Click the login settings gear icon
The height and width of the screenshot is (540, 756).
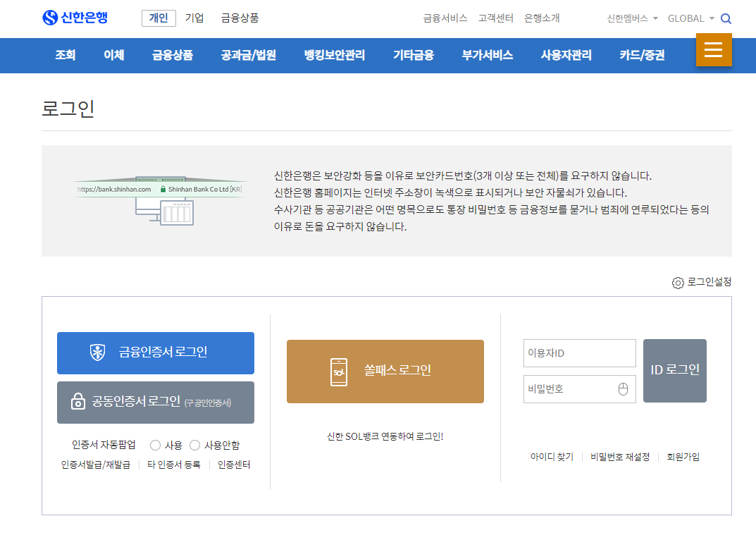[x=677, y=283]
